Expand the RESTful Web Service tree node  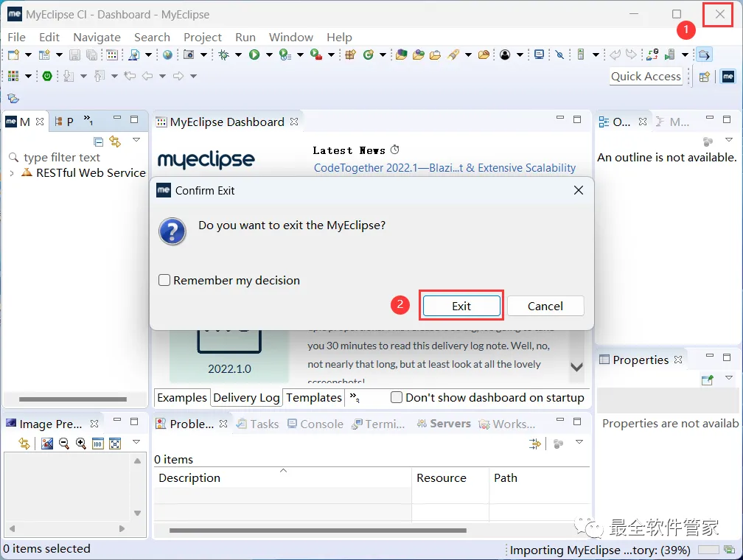[x=12, y=173]
